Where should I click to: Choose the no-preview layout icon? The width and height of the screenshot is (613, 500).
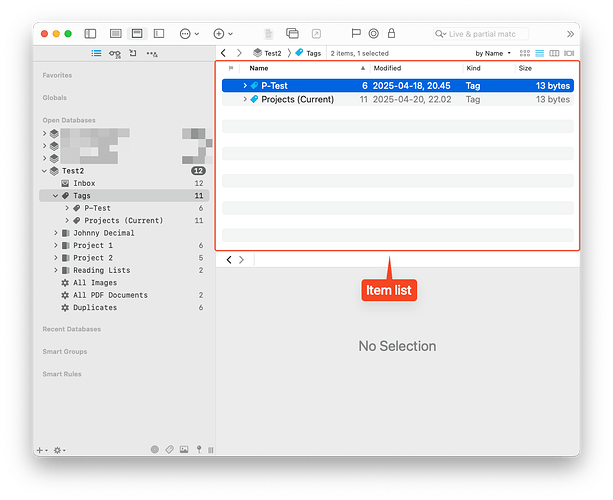115,34
